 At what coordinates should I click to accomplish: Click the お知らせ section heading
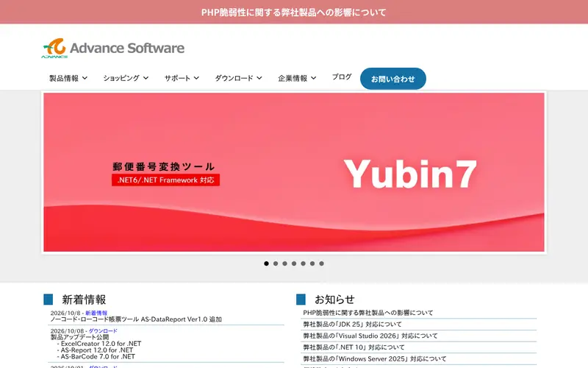[334, 300]
